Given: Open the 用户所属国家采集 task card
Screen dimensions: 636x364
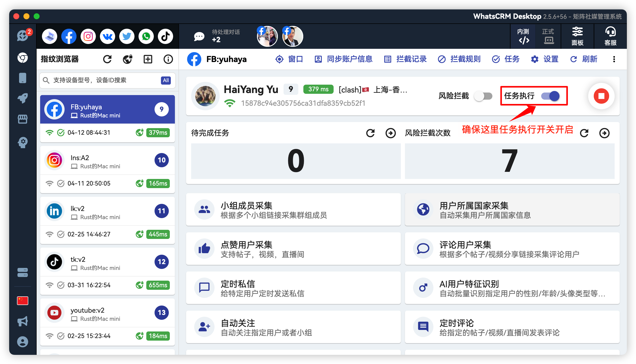Looking at the screenshot, I should 512,209.
